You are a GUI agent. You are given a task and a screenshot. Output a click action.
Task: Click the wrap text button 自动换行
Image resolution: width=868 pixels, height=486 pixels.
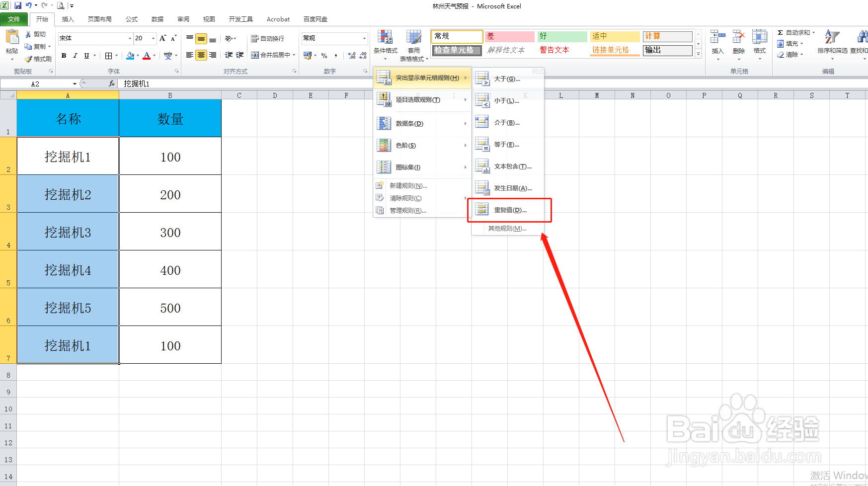coord(268,38)
